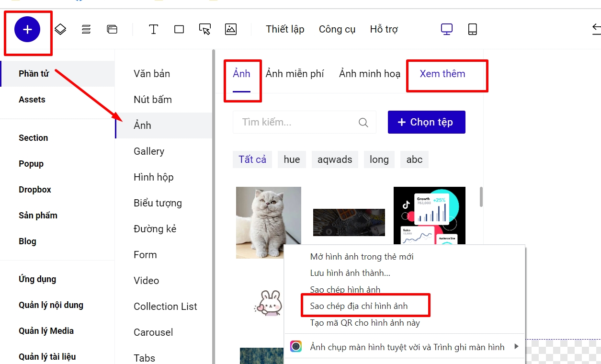Click the button element cursor icon

(205, 30)
